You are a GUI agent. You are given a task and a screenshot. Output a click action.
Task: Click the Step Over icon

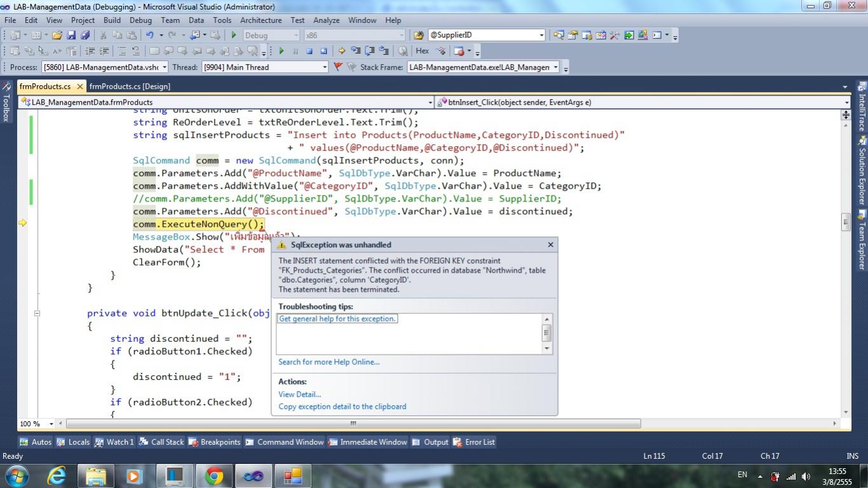coord(369,51)
